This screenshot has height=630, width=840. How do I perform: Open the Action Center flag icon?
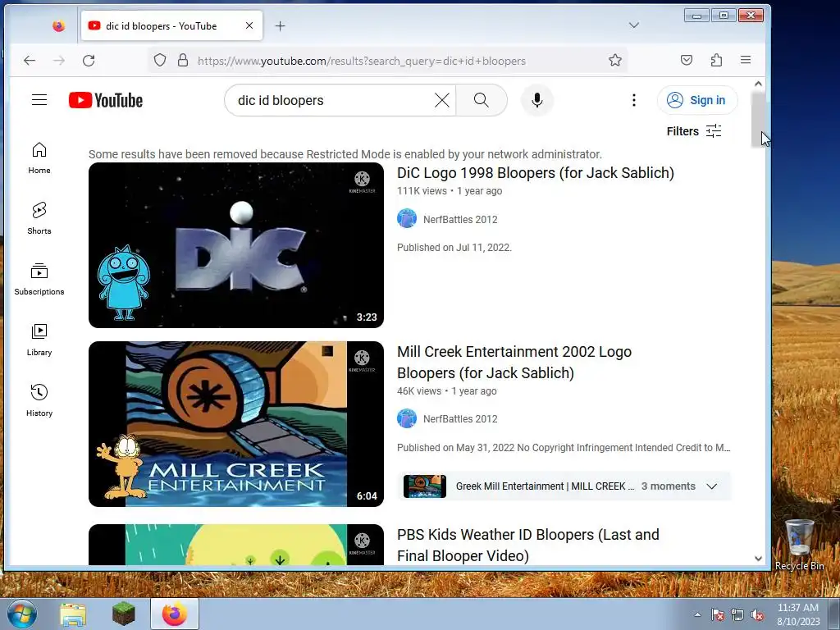pyautogui.click(x=717, y=614)
